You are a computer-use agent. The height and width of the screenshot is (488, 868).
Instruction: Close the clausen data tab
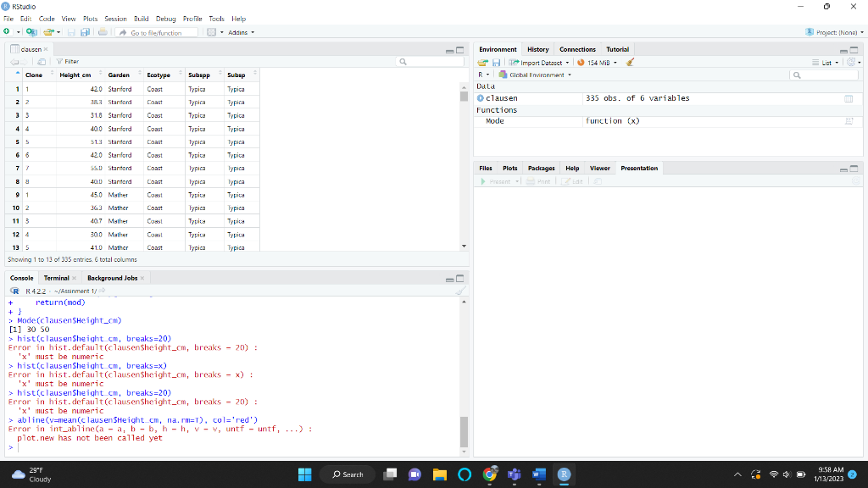[46, 49]
